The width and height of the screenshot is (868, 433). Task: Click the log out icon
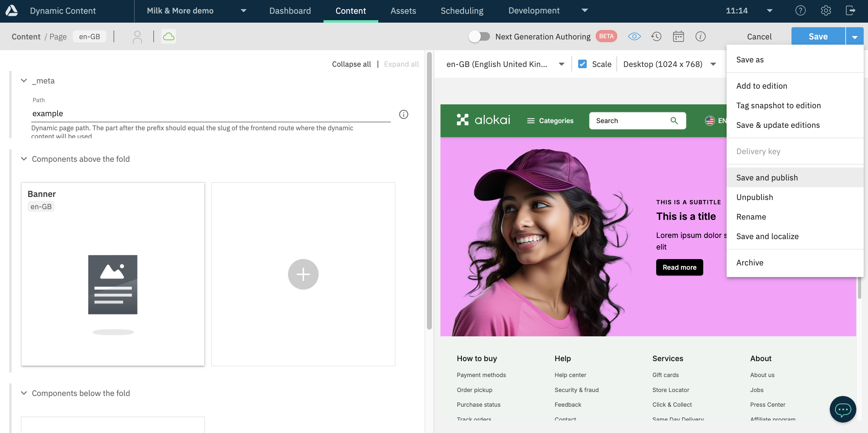pyautogui.click(x=851, y=11)
